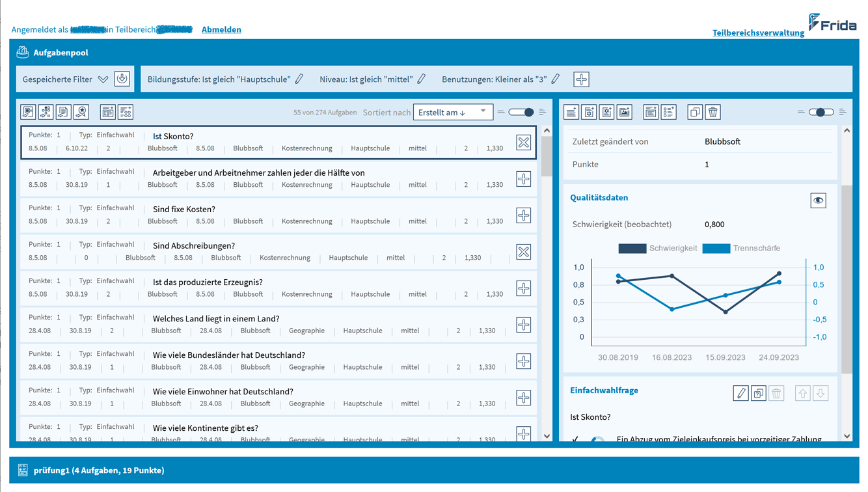868x492 pixels.
Task: Toggle compact view switch in task list
Action: coord(521,113)
